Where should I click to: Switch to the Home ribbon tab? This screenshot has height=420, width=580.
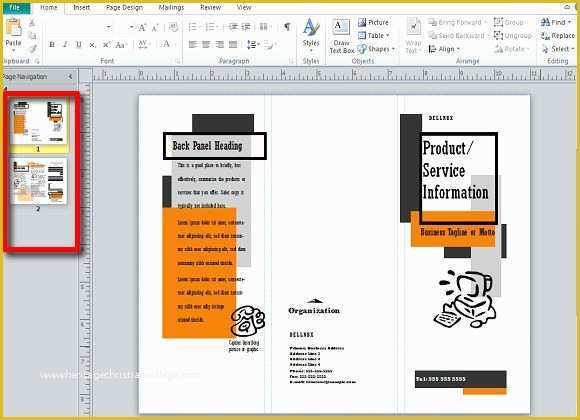click(48, 7)
